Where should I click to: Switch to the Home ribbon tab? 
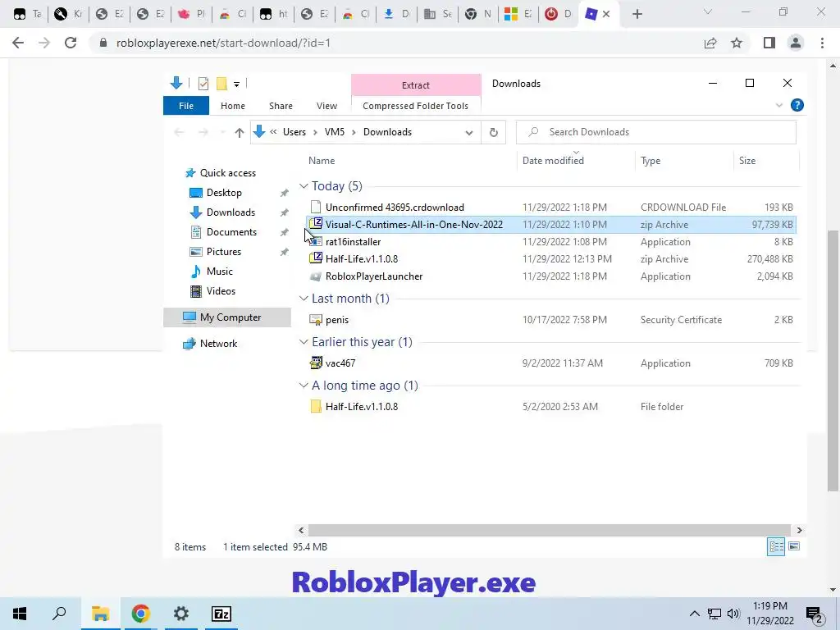point(232,106)
